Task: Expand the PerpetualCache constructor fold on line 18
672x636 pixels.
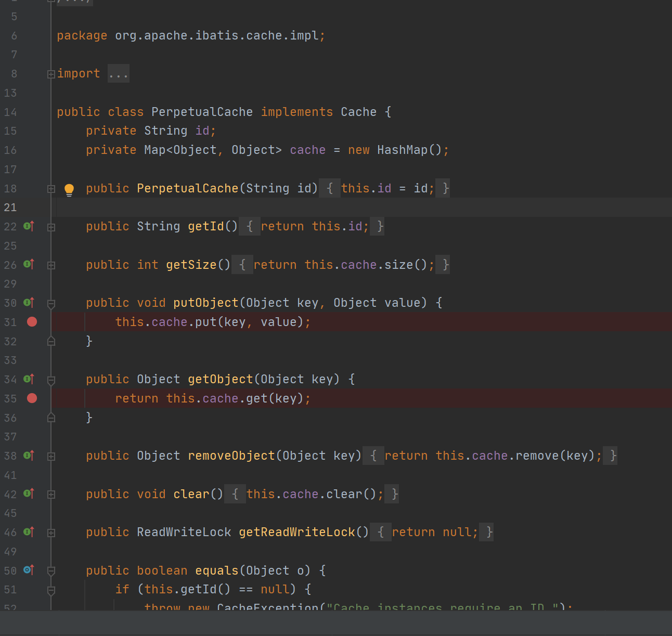Action: click(51, 189)
